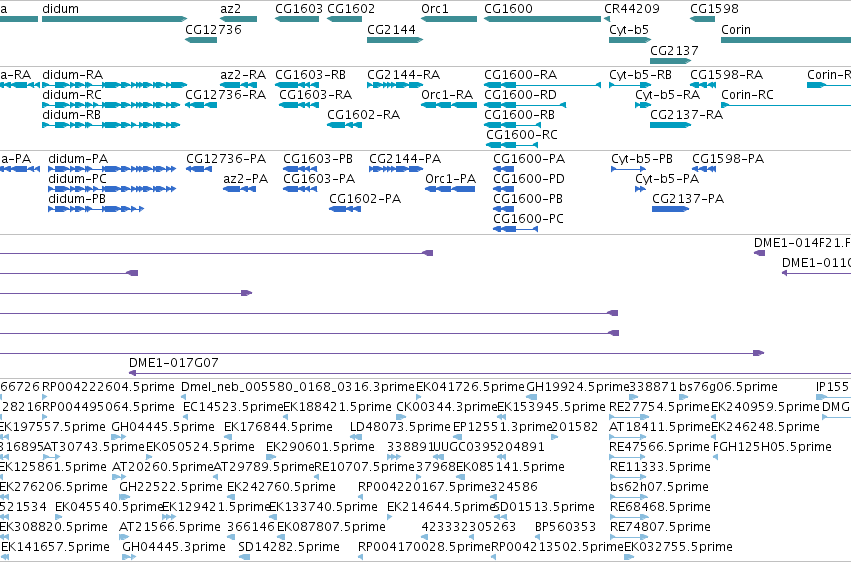Select the CG2137-PA protein label
851x562 pixels.
pyautogui.click(x=688, y=199)
